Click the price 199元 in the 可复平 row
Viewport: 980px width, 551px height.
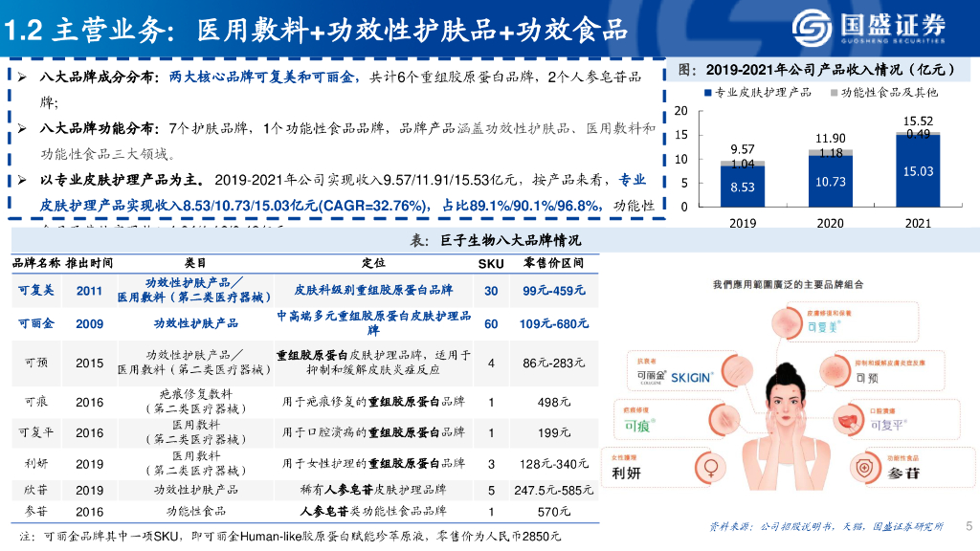pyautogui.click(x=554, y=432)
